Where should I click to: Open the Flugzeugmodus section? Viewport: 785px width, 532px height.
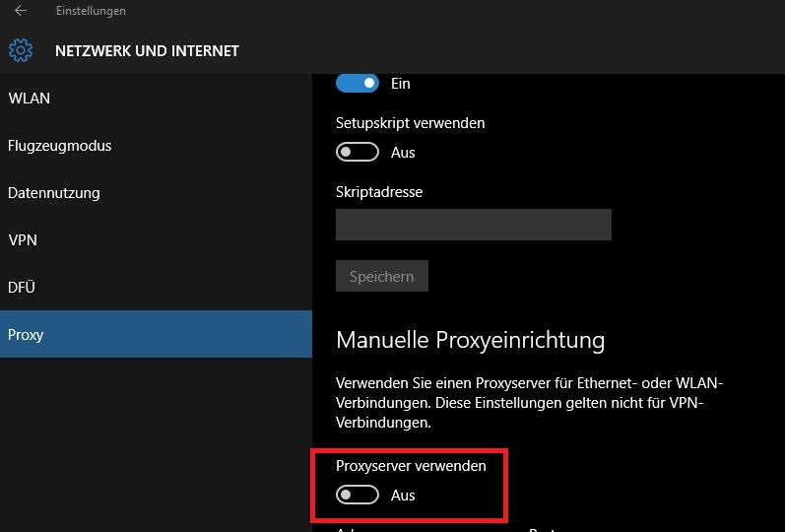click(x=156, y=146)
